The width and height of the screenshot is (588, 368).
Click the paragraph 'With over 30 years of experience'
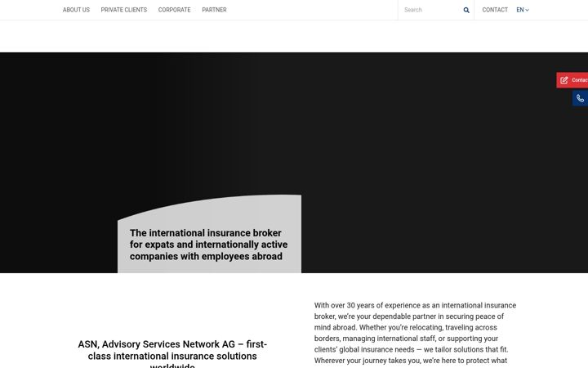[x=415, y=334]
